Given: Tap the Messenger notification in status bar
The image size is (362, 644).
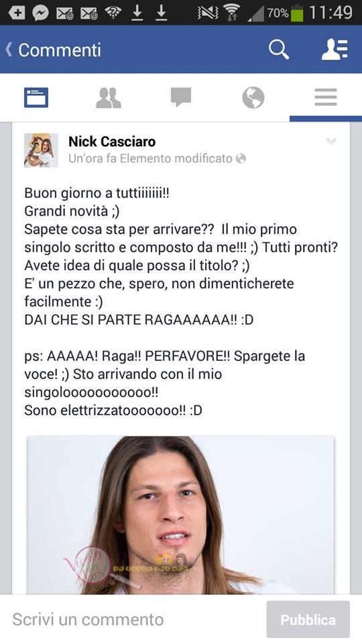Looking at the screenshot, I should pos(41,13).
